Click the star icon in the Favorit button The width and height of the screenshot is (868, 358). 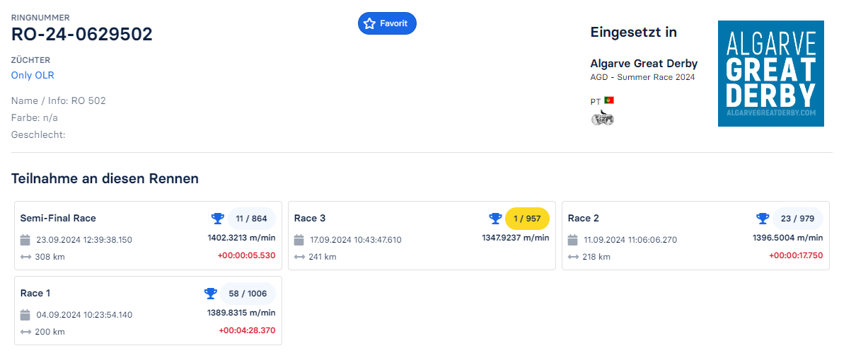pos(369,23)
